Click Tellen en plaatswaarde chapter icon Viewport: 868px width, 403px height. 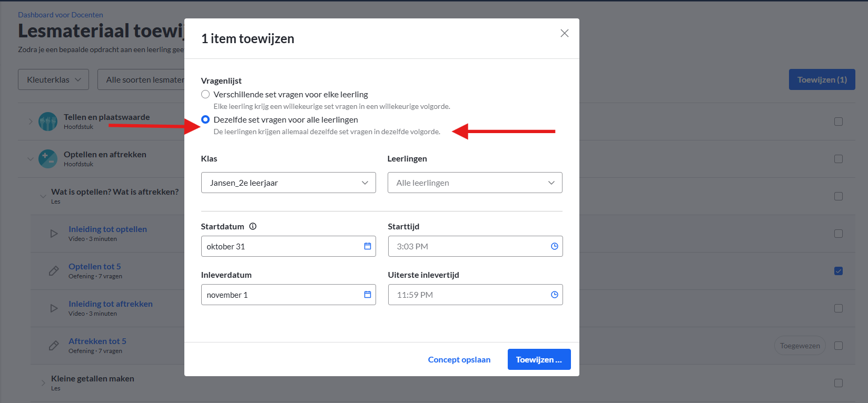click(x=48, y=122)
